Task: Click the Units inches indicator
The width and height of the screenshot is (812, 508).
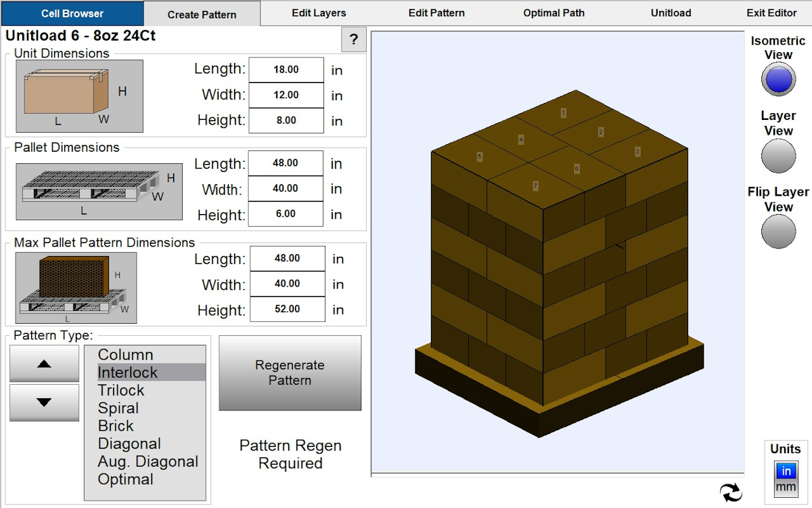Action: 786,470
